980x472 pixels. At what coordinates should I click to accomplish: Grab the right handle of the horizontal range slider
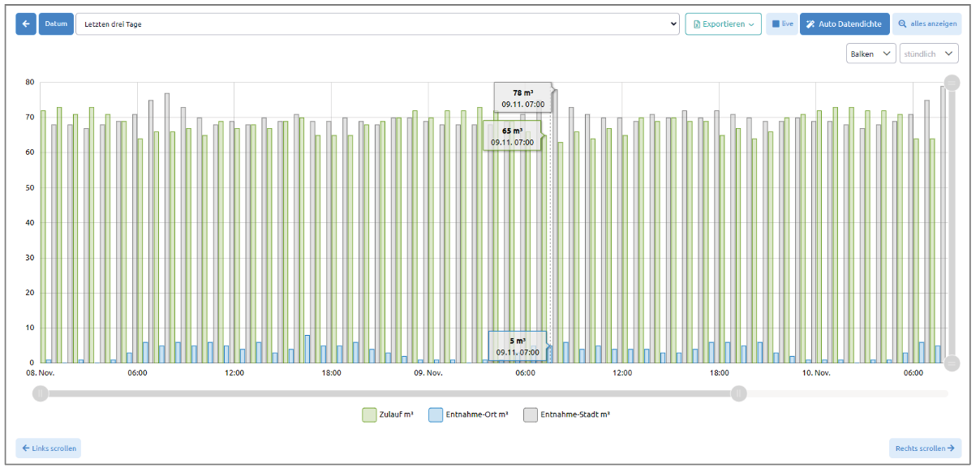click(x=738, y=393)
